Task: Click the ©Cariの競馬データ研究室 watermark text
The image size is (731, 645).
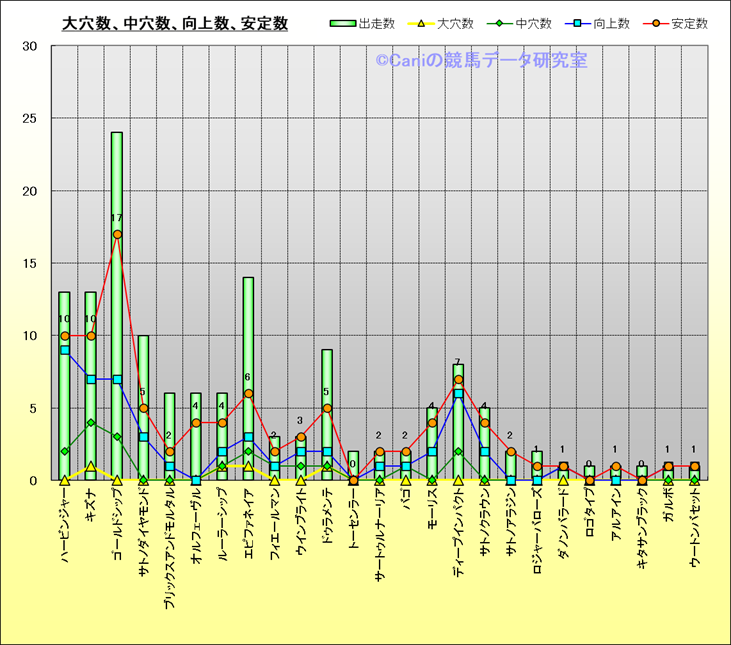Action: pos(481,61)
